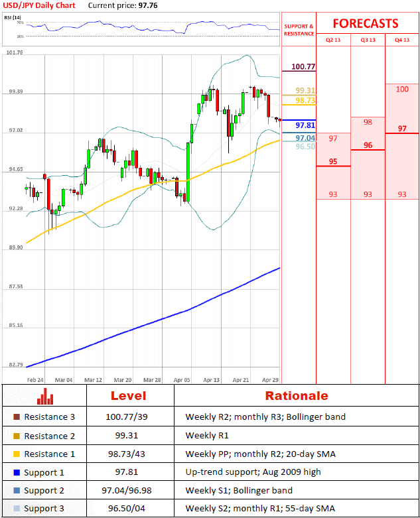Click the 100.77 resistance level label
420x518 pixels.
[303, 66]
